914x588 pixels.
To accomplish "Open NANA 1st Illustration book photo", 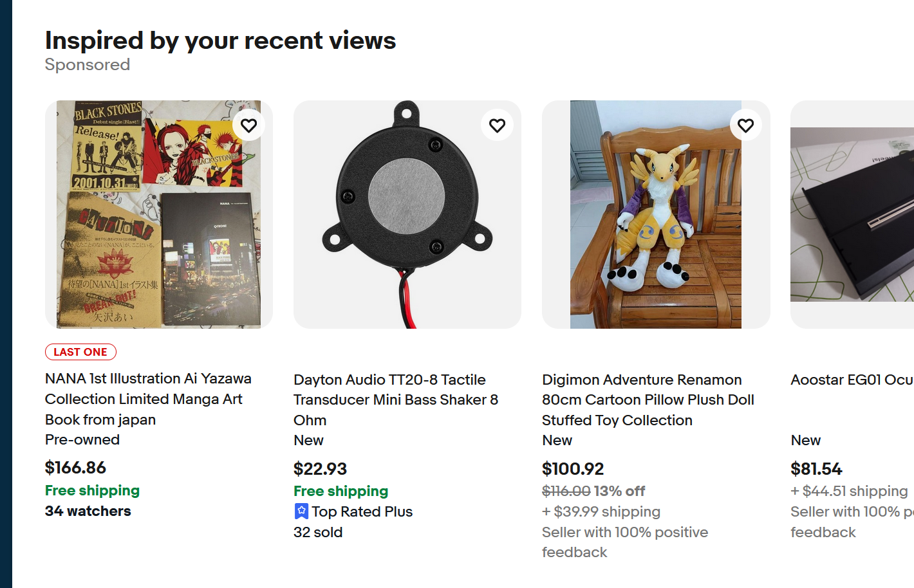I will 159,214.
